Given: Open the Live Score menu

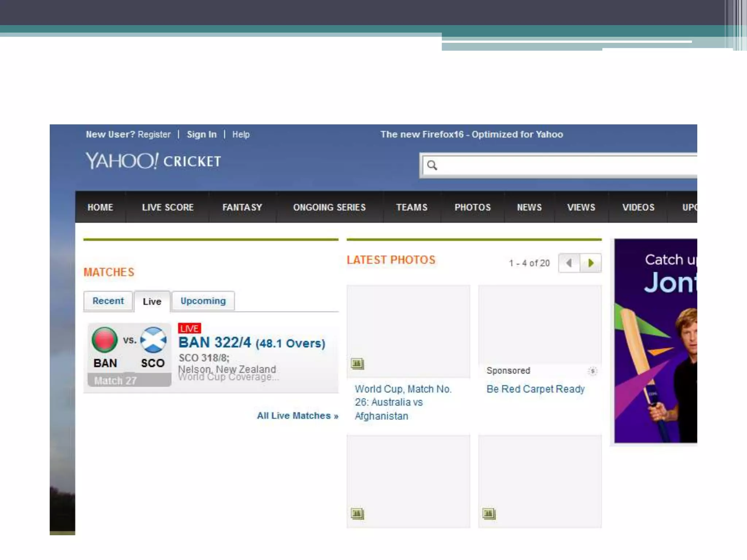Looking at the screenshot, I should coord(168,207).
